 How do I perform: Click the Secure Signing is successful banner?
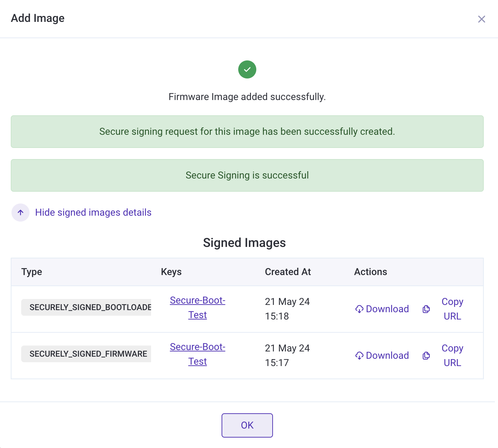(247, 175)
